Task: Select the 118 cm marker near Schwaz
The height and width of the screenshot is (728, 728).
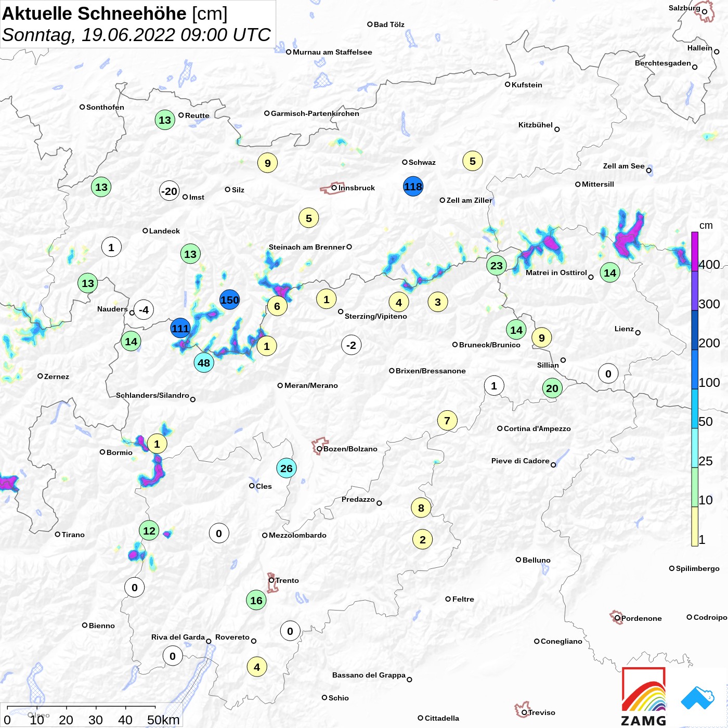Action: [x=413, y=186]
